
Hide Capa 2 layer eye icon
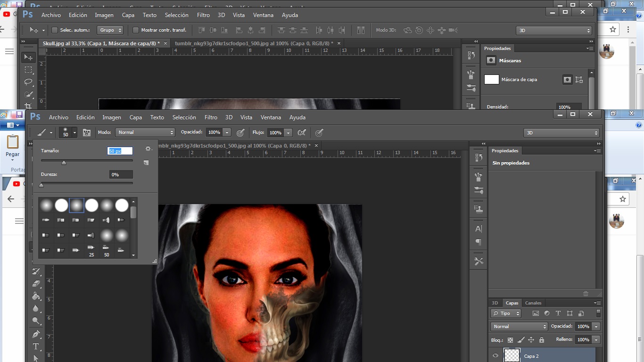coord(495,356)
